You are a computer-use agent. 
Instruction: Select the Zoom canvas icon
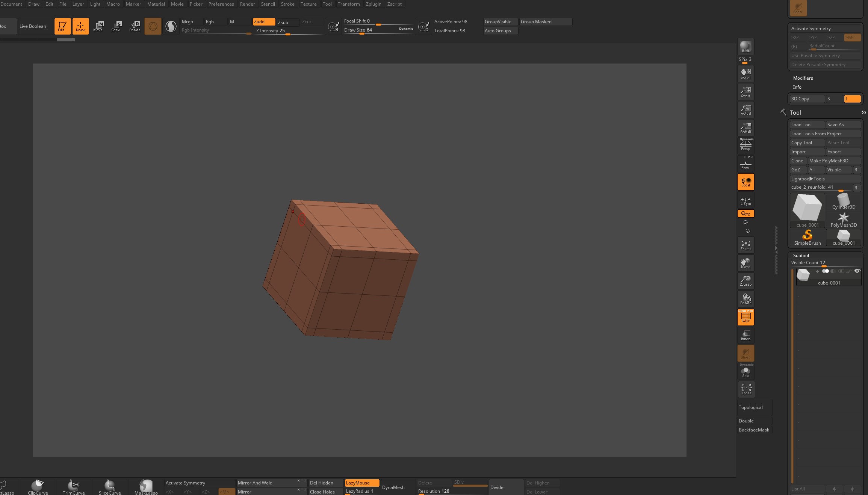[x=746, y=91]
